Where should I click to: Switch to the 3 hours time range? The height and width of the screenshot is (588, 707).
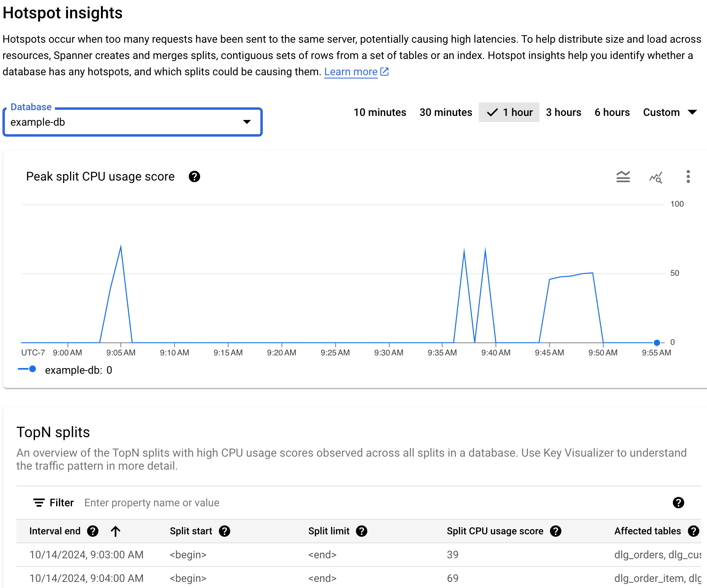[563, 112]
